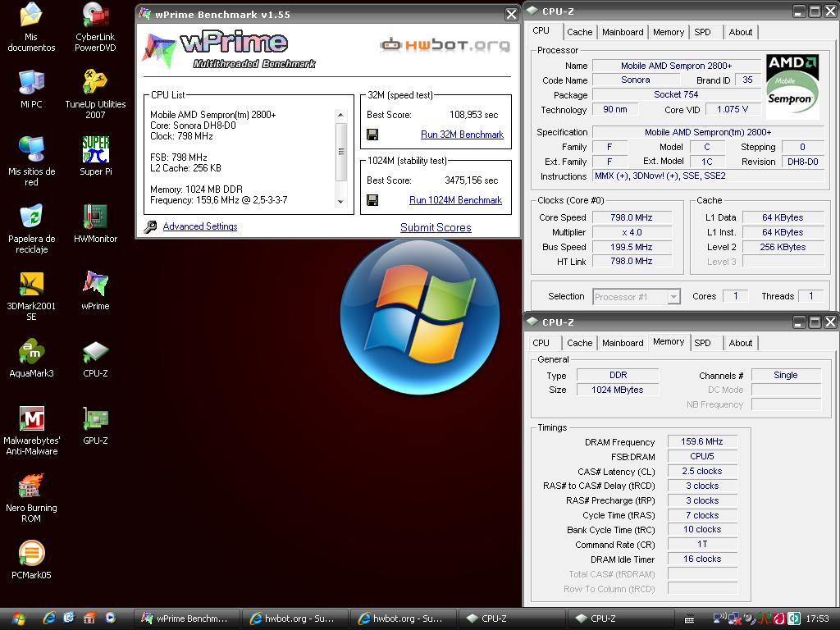Minimize the lower CPU-Z Memory window
840x630 pixels.
(x=799, y=322)
